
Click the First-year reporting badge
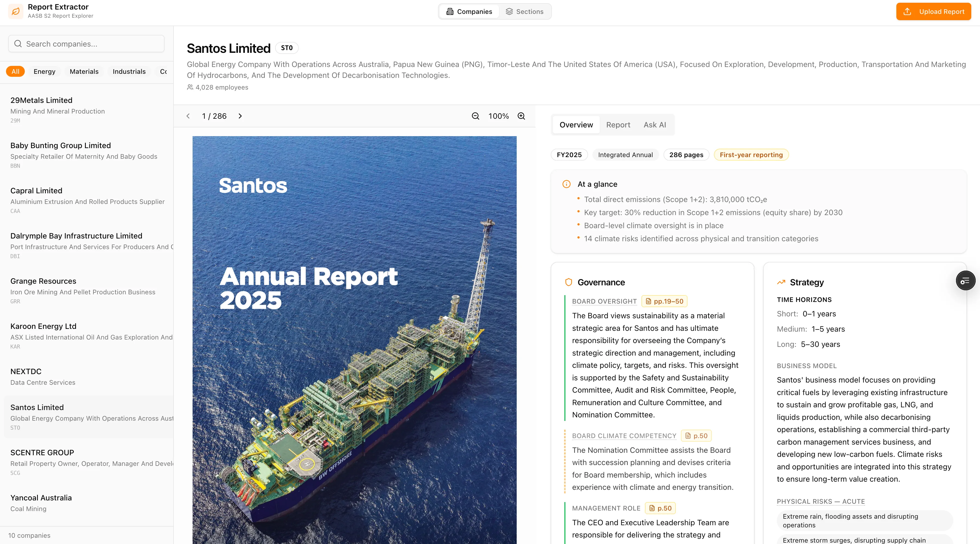[x=751, y=155]
